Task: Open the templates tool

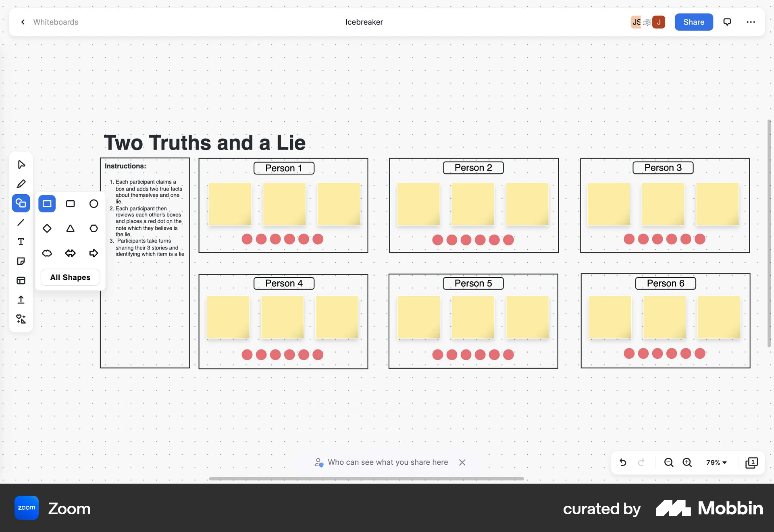Action: (21, 281)
